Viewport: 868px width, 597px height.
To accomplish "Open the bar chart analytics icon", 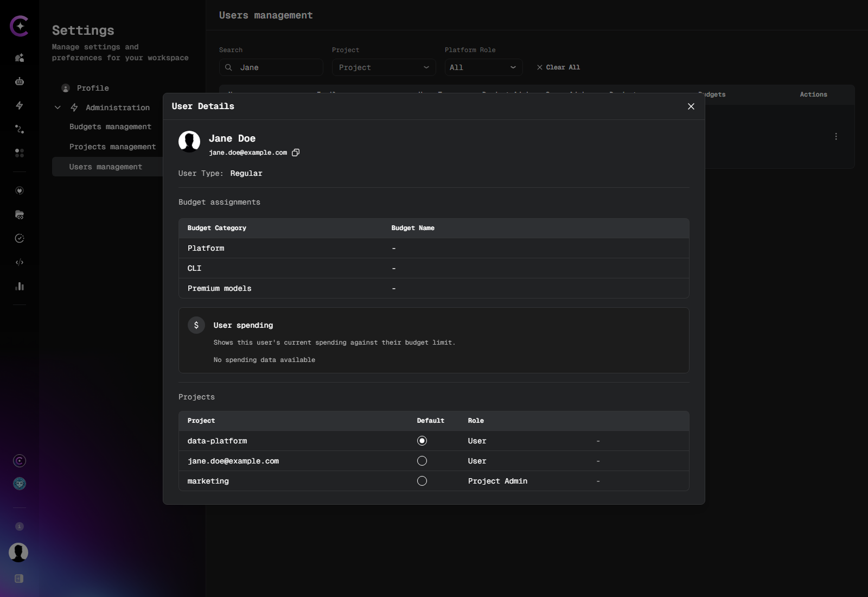I will click(20, 286).
